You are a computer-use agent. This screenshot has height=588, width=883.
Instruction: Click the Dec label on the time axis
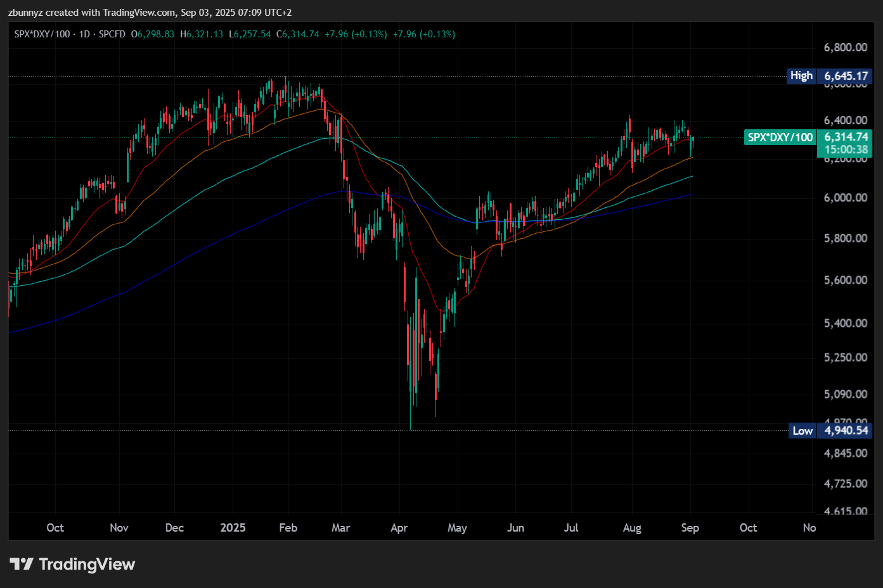click(174, 528)
